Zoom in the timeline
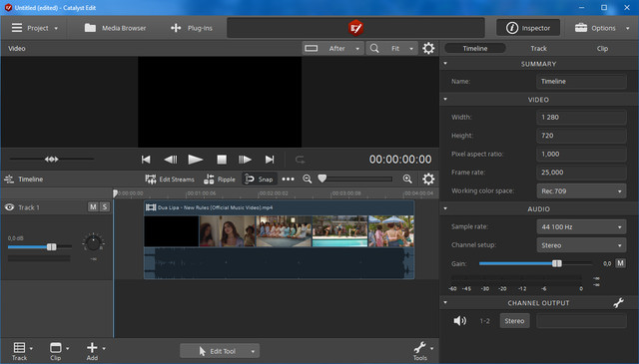This screenshot has width=639, height=364. pos(407,180)
